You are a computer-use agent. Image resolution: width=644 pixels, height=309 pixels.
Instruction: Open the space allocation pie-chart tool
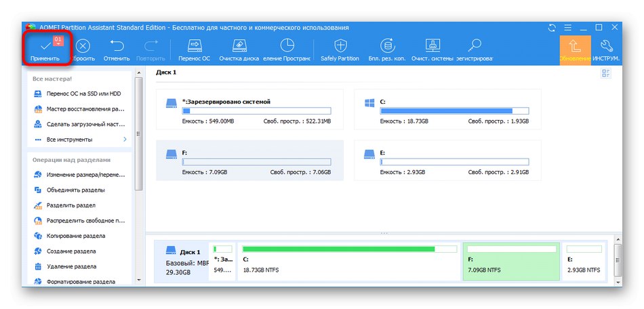click(287, 49)
